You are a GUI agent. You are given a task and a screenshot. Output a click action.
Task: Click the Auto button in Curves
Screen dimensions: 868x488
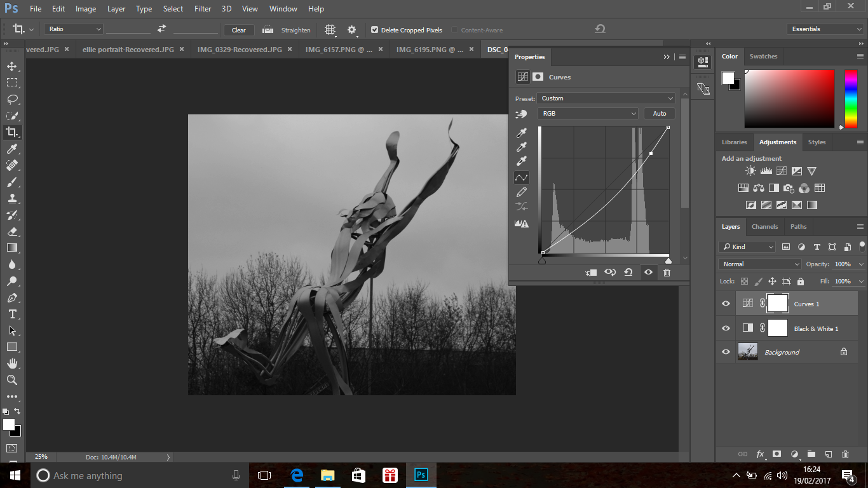point(659,114)
